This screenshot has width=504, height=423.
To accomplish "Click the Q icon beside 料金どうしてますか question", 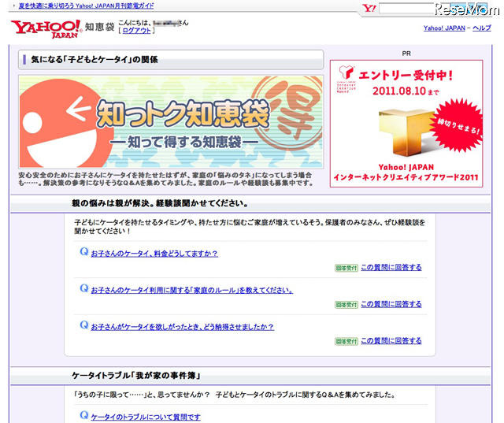I will pyautogui.click(x=84, y=251).
